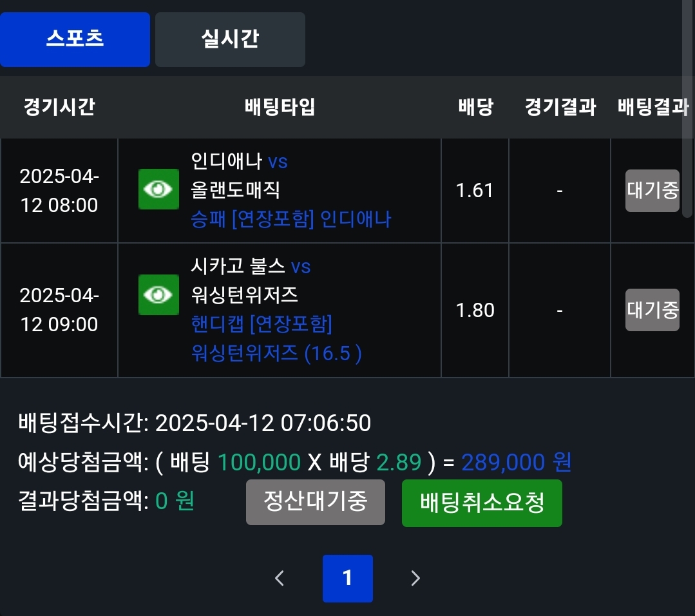Viewport: 695px width, 616px height.
Task: Click the 워싱턴위저즈 (16.5) handicap selection
Action: (276, 352)
